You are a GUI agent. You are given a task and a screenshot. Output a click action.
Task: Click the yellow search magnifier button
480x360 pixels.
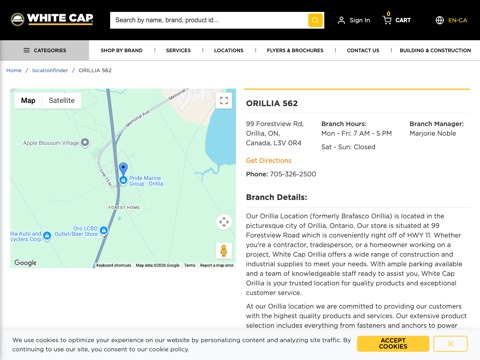click(315, 20)
